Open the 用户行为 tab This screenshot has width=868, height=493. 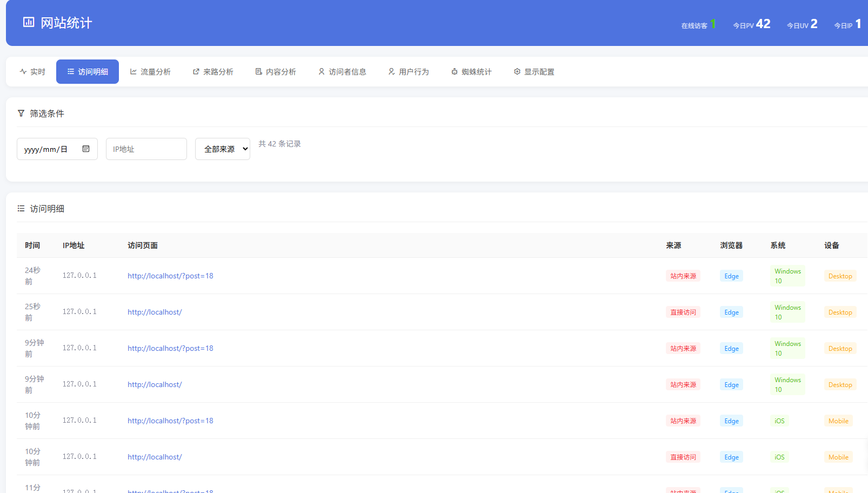pos(409,72)
